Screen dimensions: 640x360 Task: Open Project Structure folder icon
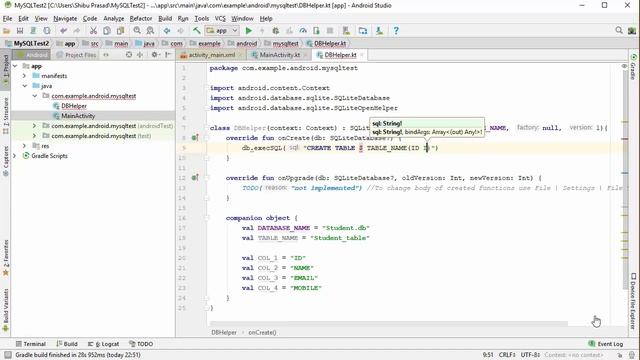click(x=363, y=31)
